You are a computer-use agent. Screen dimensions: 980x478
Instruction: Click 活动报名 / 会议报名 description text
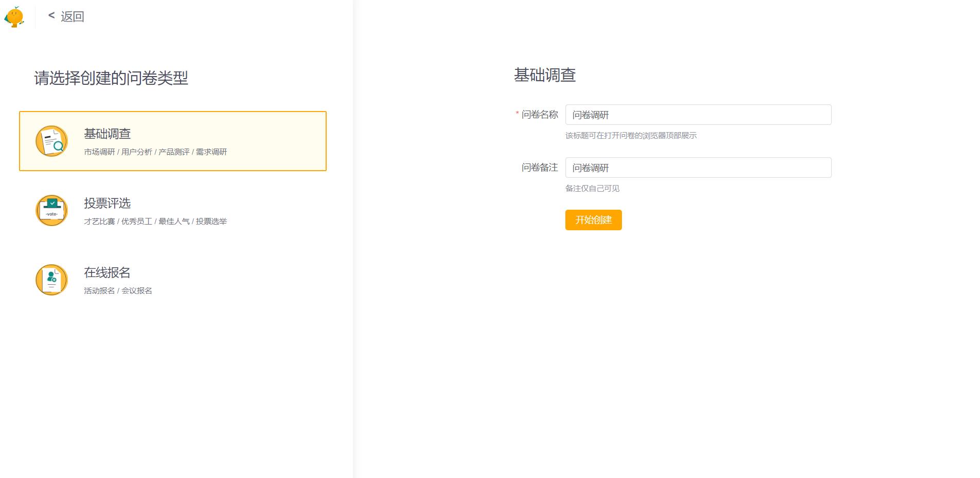pyautogui.click(x=118, y=291)
